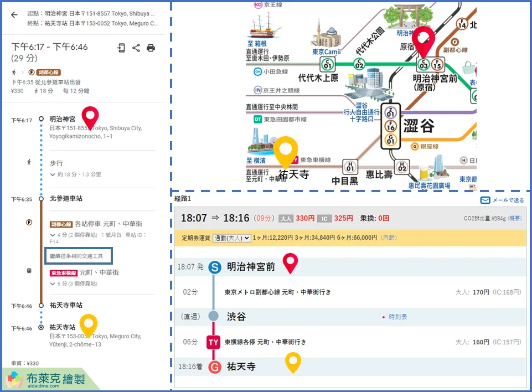Image resolution: width=532 pixels, height=392 pixels.
Task: Open the 通勤(大人) pass type dropdown
Action: 232,238
